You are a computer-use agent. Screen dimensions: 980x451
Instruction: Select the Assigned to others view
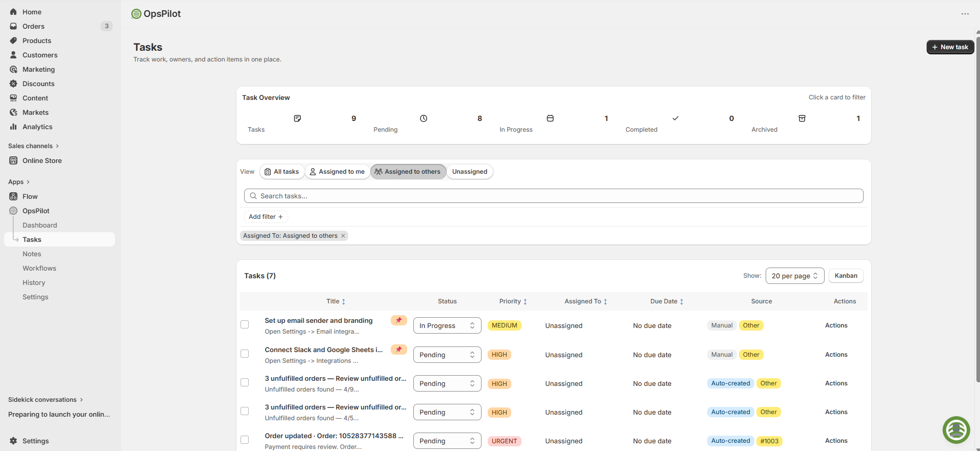[408, 172]
